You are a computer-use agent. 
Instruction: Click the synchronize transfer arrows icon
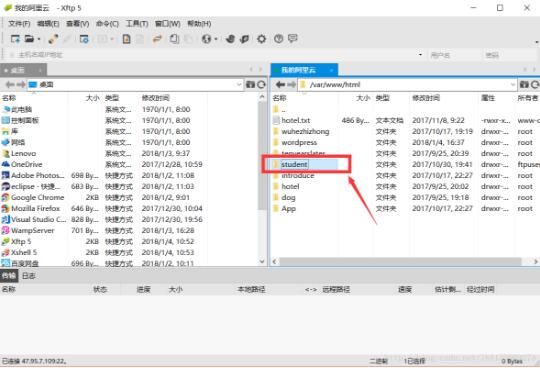click(157, 39)
